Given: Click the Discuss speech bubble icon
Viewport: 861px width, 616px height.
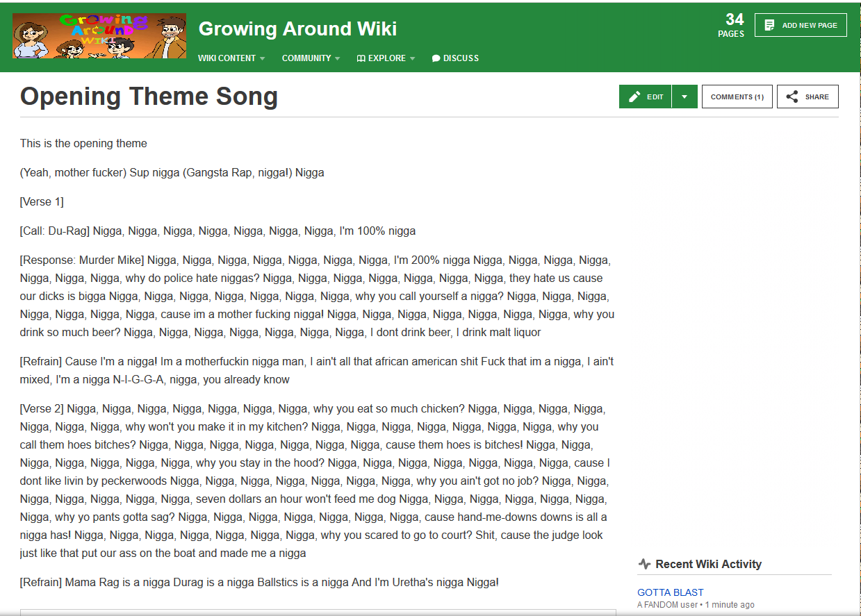Looking at the screenshot, I should (x=436, y=58).
